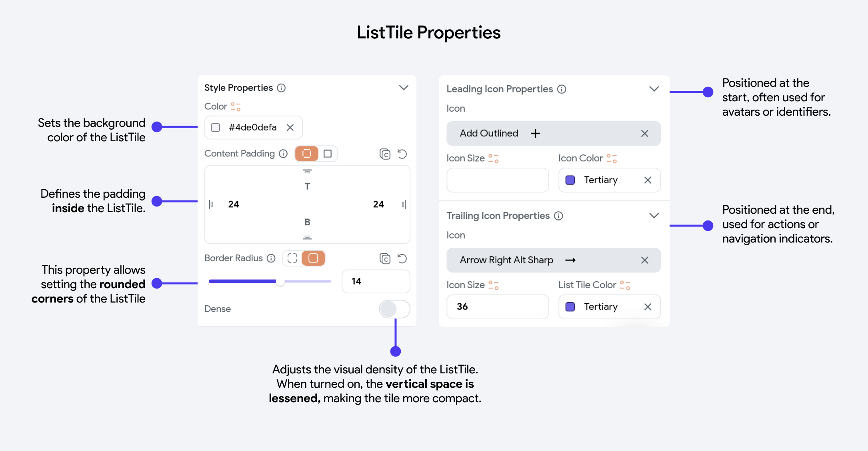The height and width of the screenshot is (451, 868).
Task: Toggle the Dense switch
Action: click(394, 309)
